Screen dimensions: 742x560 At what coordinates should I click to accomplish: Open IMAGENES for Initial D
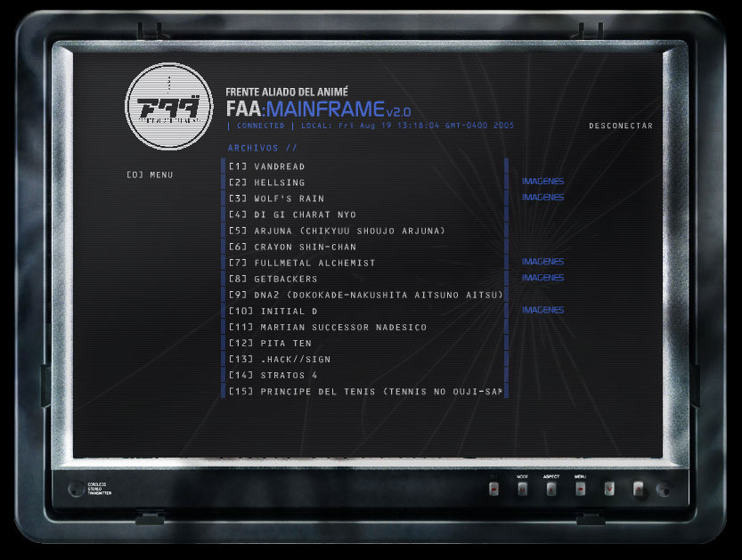pos(542,310)
